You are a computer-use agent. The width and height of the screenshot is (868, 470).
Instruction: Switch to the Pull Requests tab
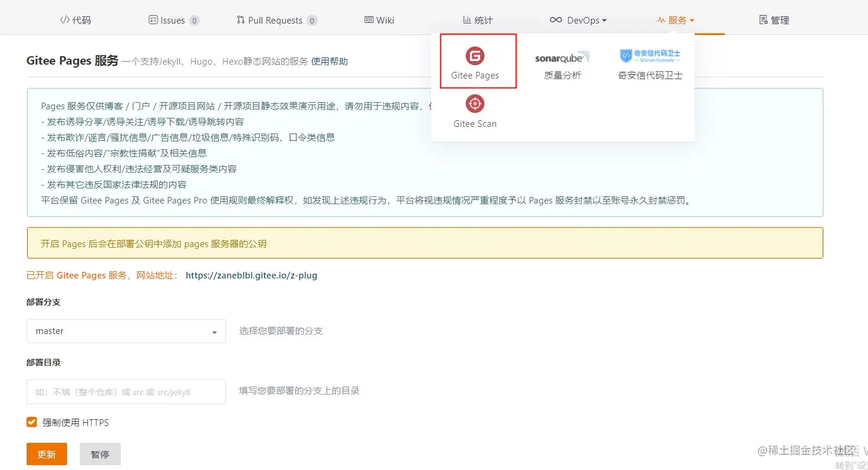click(x=277, y=20)
